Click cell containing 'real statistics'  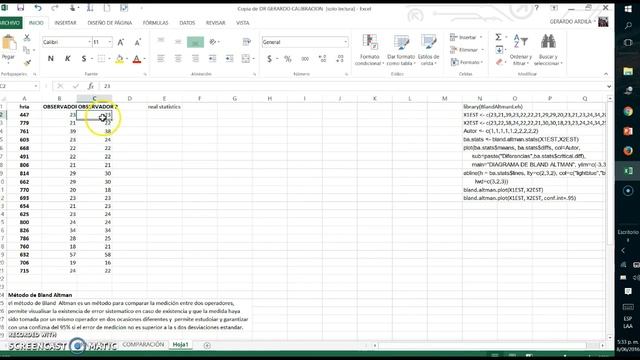(164, 107)
